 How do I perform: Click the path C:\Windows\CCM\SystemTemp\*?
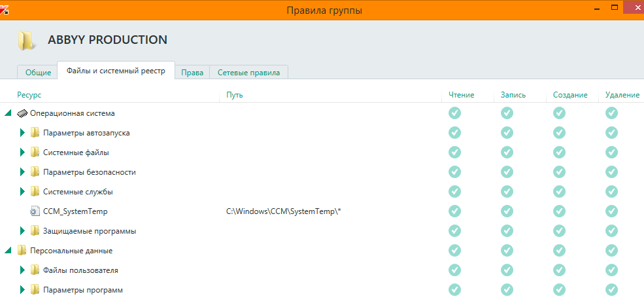coord(284,211)
